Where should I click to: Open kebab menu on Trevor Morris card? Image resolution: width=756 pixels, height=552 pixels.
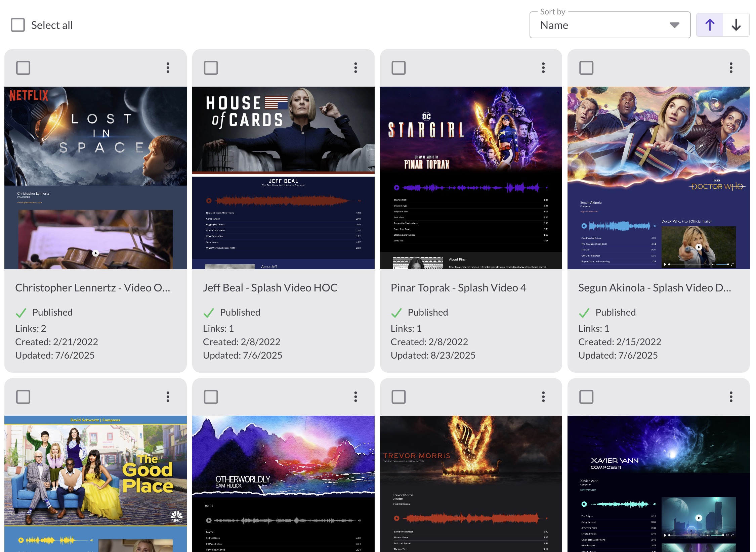coord(543,397)
